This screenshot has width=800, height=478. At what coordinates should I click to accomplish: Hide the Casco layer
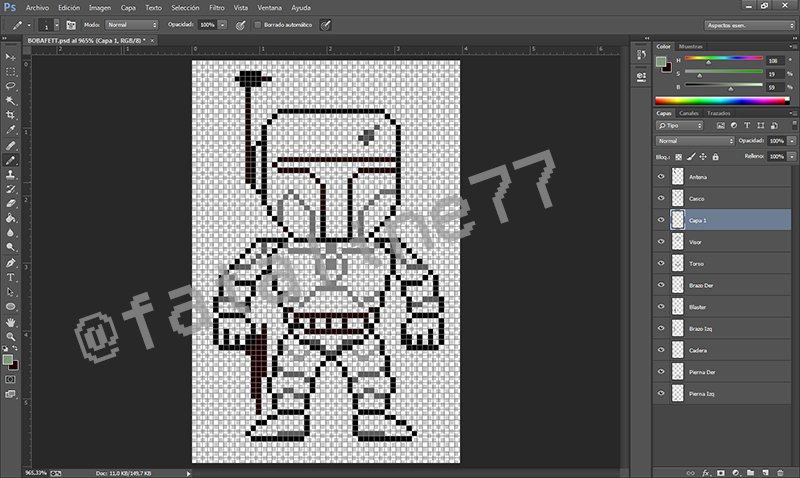(x=661, y=198)
